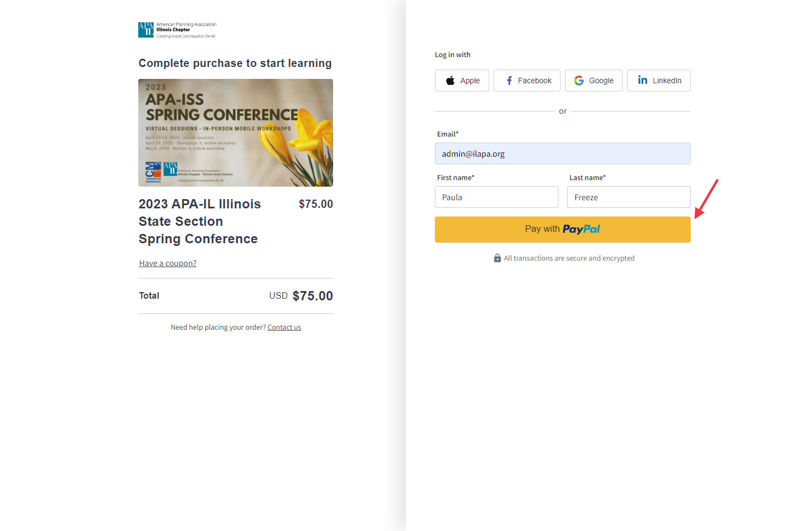This screenshot has width=812, height=531.
Task: Open the Have a coupon? link
Action: pos(168,263)
